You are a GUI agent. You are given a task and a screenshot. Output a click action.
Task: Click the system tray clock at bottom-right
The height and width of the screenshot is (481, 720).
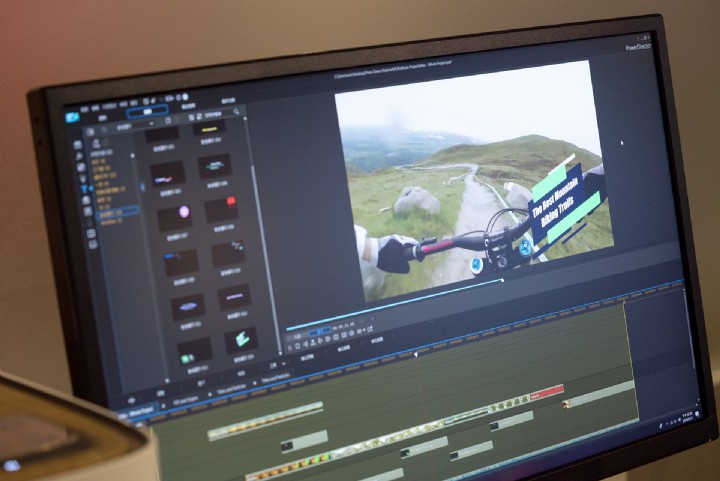(690, 414)
